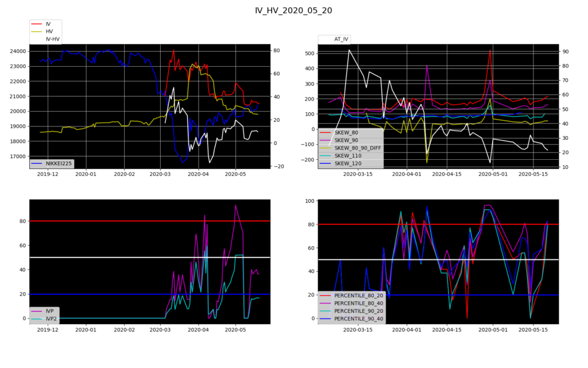588x368 pixels.
Task: Click the IV legend entry
Action: (48, 24)
